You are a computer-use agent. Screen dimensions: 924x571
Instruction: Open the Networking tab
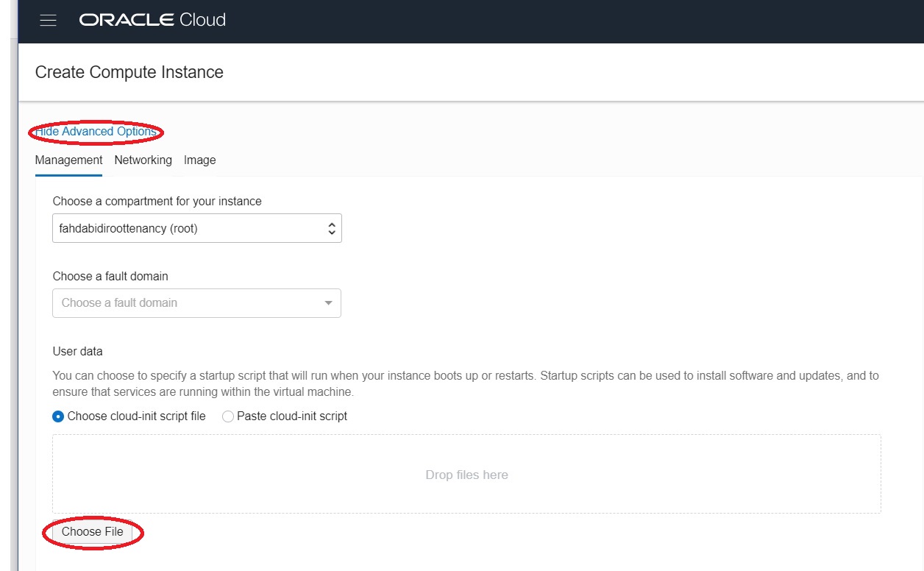pyautogui.click(x=143, y=160)
